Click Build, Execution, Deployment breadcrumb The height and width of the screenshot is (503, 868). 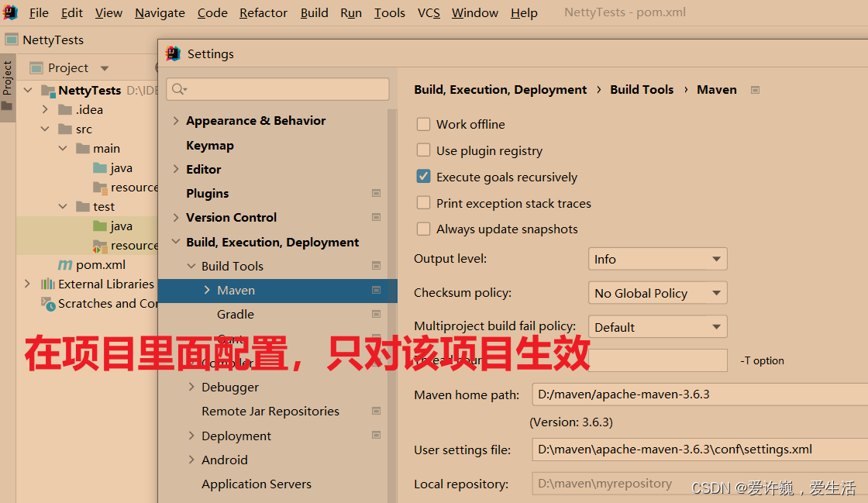point(501,90)
